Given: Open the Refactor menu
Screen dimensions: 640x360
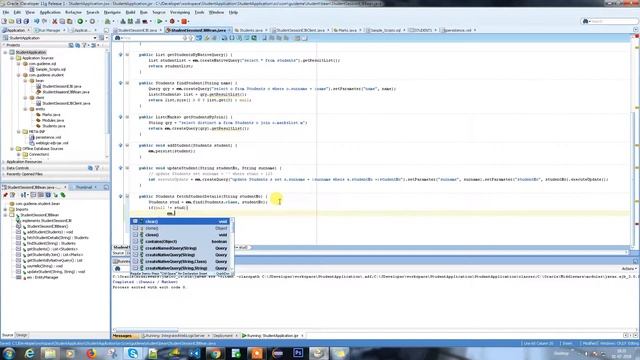Looking at the screenshot, I should coord(73,12).
